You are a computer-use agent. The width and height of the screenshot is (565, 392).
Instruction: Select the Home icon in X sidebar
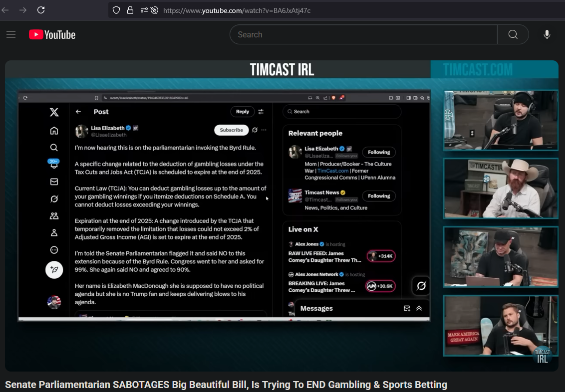tap(54, 130)
